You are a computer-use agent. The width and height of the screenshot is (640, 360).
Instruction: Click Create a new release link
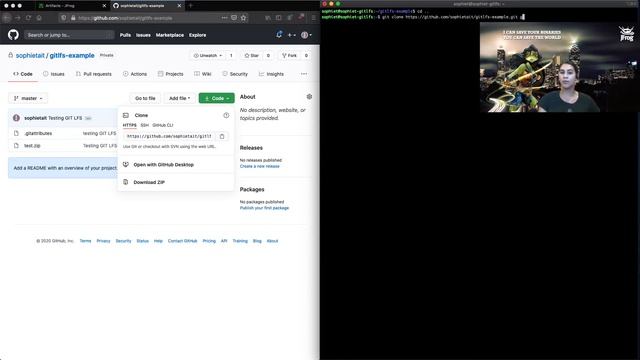260,167
